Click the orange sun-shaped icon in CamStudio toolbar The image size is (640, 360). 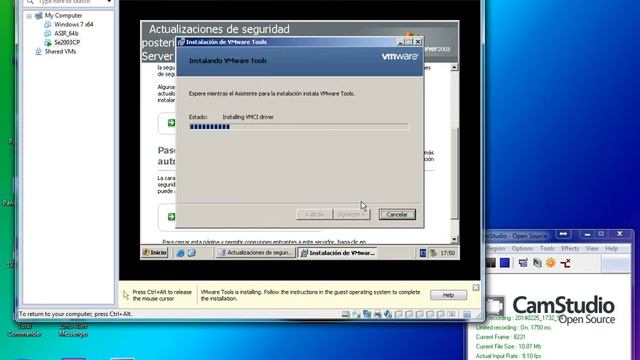551,263
